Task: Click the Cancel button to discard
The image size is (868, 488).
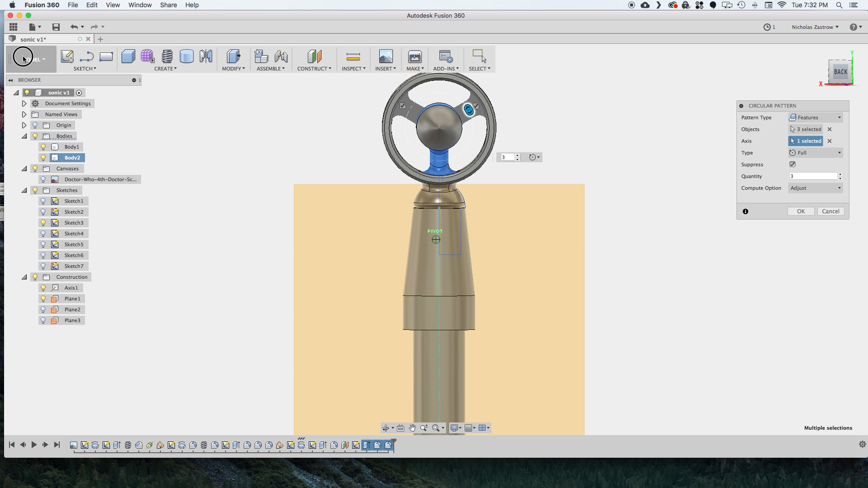Action: click(x=831, y=211)
